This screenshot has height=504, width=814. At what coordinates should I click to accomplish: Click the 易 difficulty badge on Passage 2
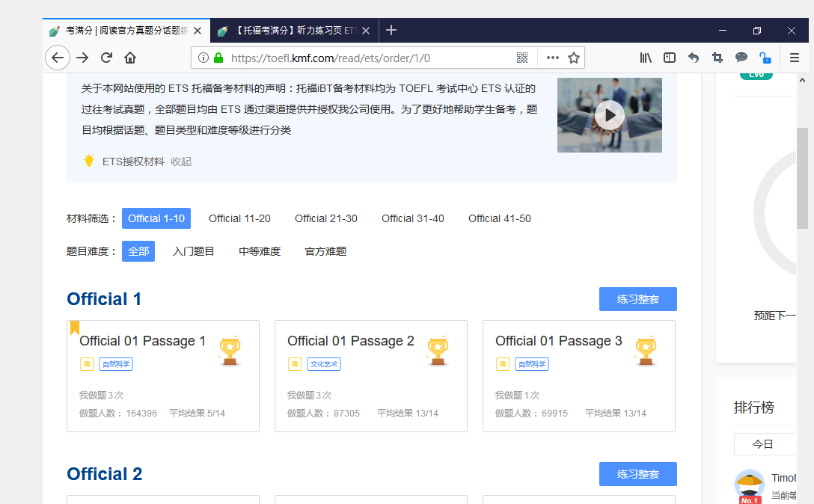[295, 364]
